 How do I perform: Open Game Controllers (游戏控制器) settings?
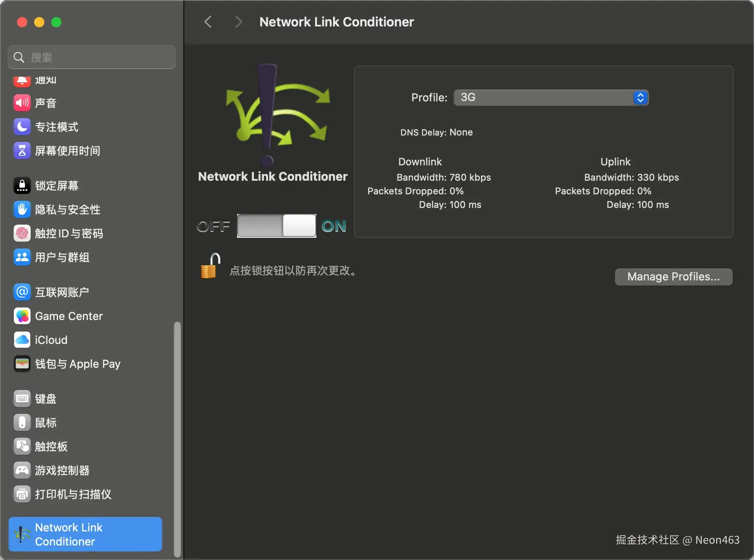85,470
